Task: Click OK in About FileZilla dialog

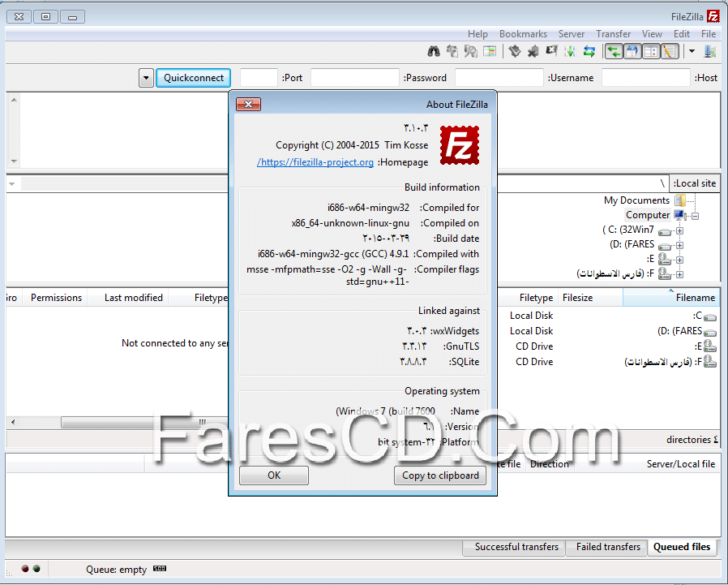Action: tap(274, 475)
